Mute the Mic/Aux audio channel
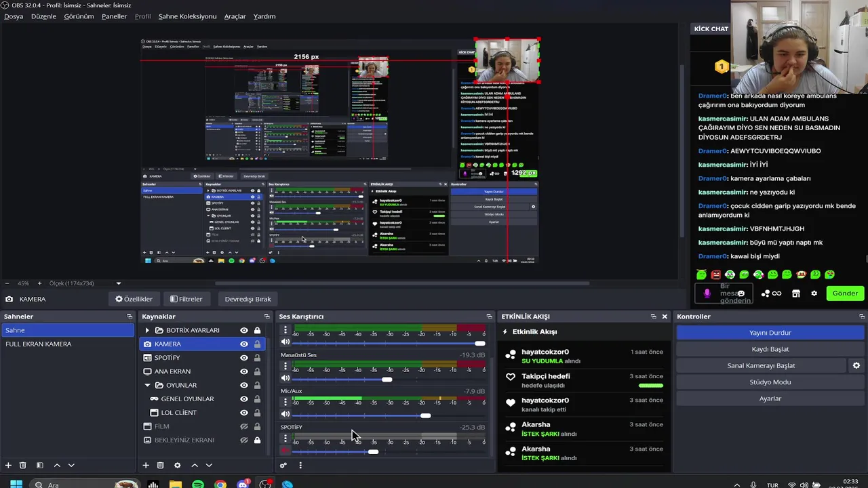The image size is (868, 488). pos(285,414)
